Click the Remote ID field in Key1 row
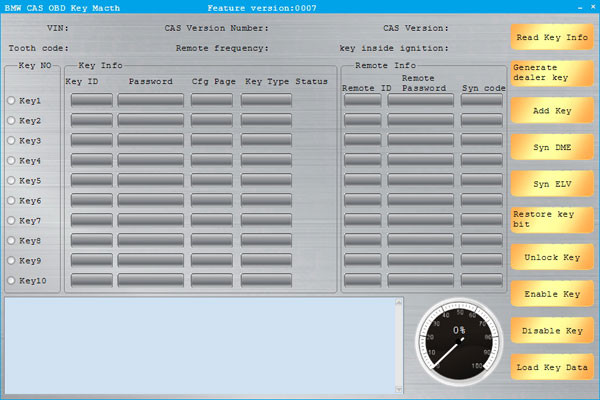This screenshot has height=400, width=600. pos(362,100)
